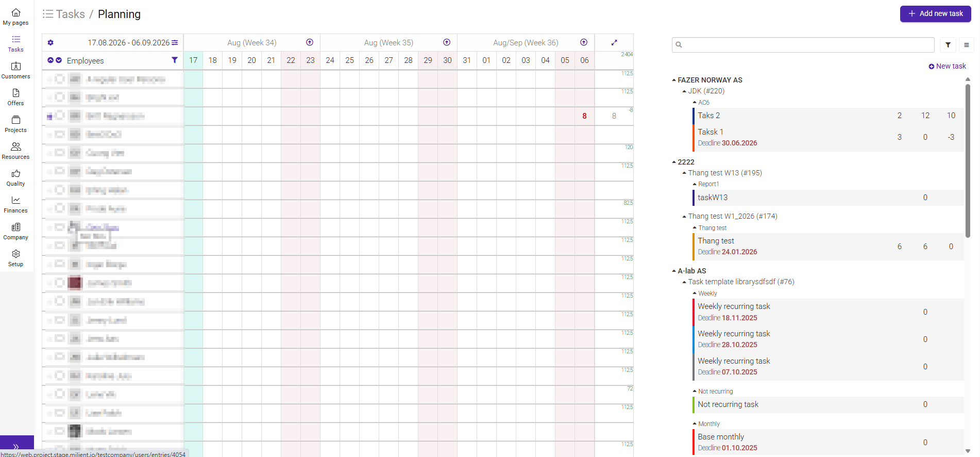The height and width of the screenshot is (457, 980).
Task: Go to the Quality section
Action: pyautogui.click(x=15, y=177)
